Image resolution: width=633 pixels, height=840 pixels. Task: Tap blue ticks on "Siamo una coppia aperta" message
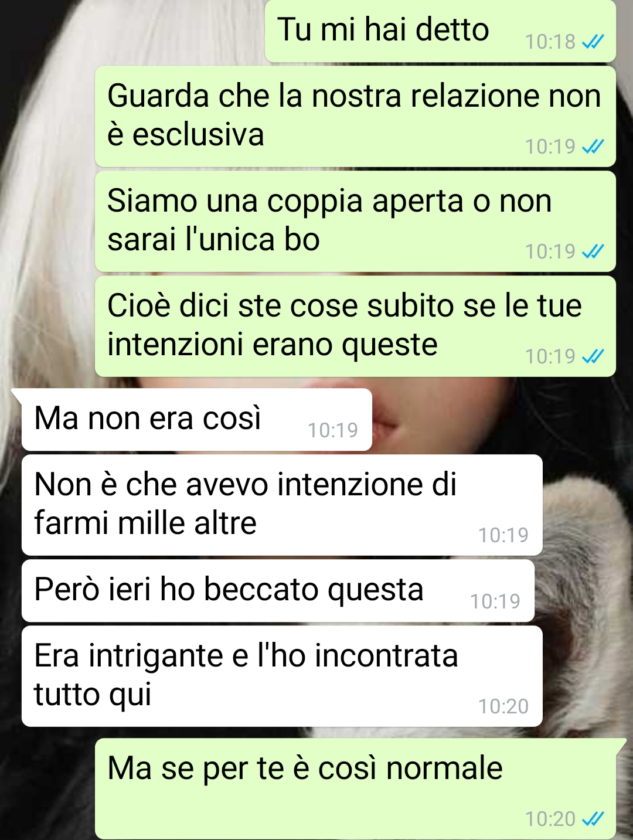pos(593,251)
